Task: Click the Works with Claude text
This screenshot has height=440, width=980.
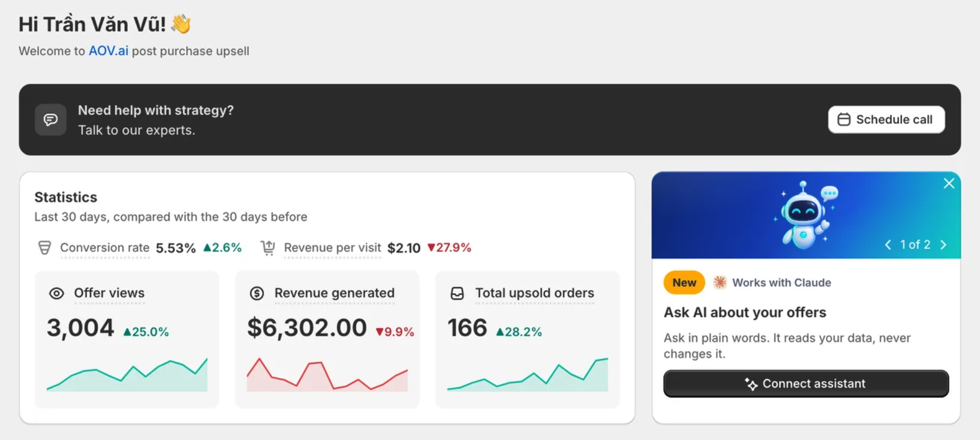Action: tap(782, 282)
